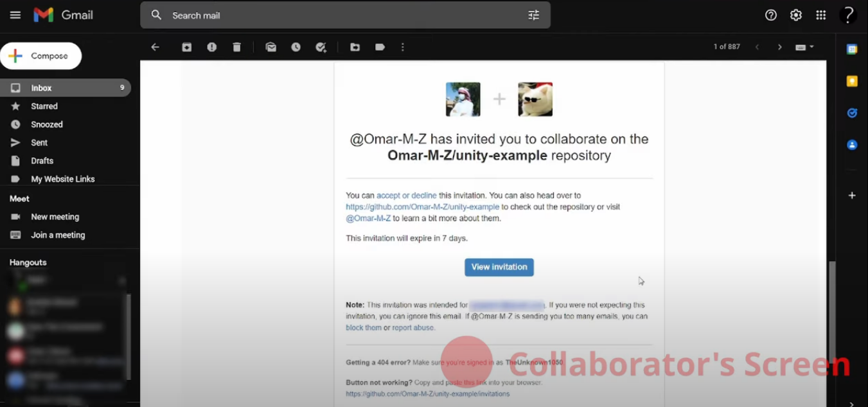868x407 pixels.
Task: Compose a new email
Action: [x=41, y=56]
